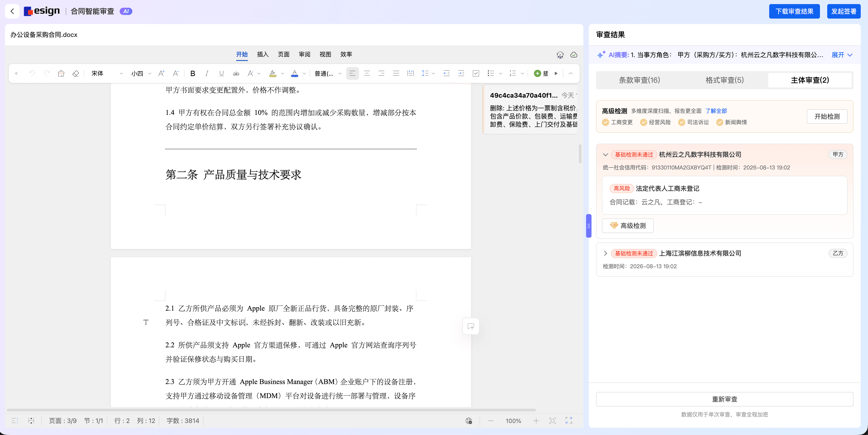Open the 视图 ribbon tab

(325, 54)
